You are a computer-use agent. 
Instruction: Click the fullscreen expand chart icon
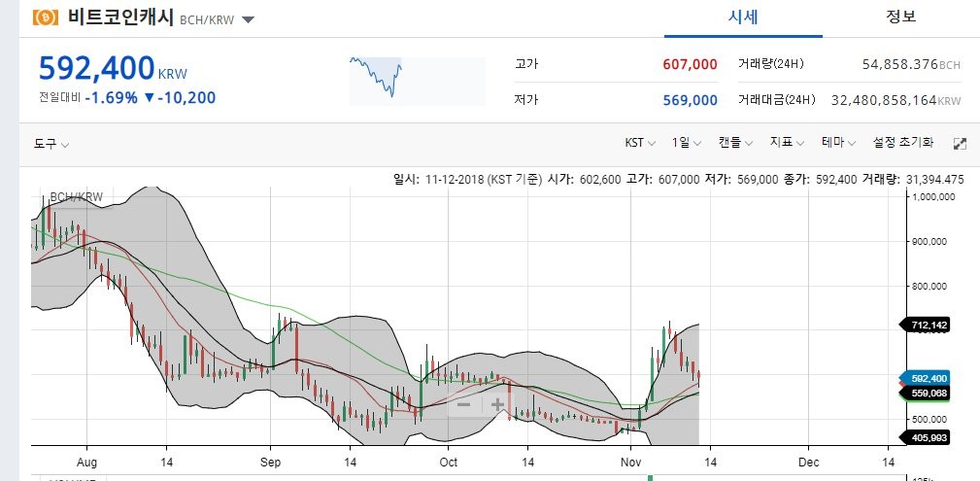point(960,143)
